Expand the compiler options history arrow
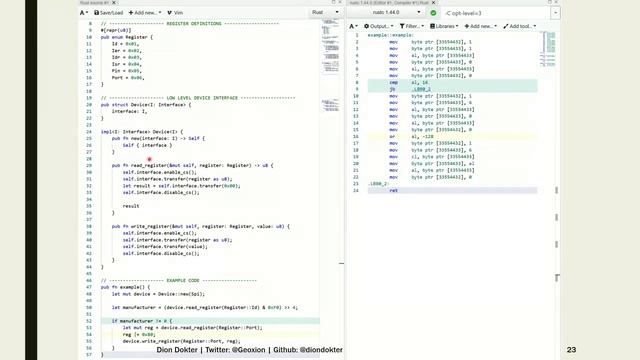640x360 pixels. (555, 13)
